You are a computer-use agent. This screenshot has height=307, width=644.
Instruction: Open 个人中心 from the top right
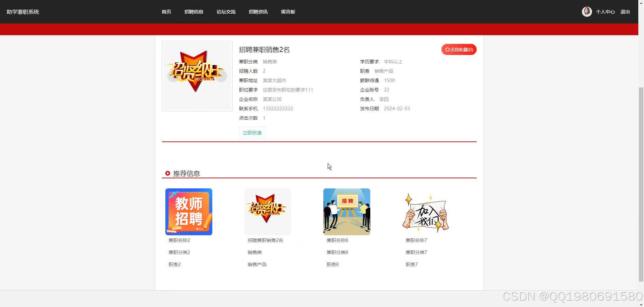605,11
